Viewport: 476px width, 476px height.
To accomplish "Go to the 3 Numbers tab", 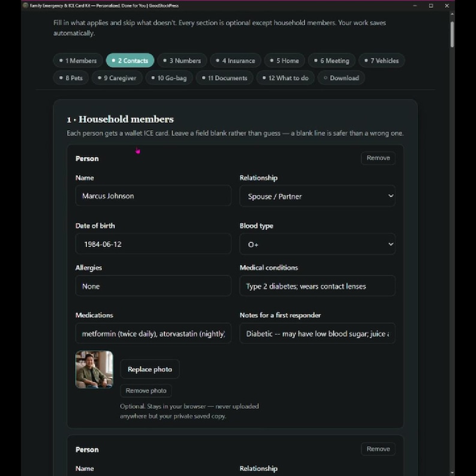I will tap(182, 61).
